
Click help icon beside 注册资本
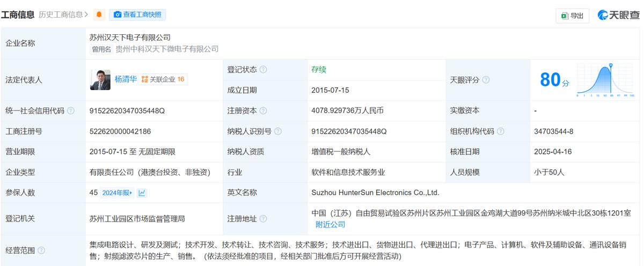(263, 111)
